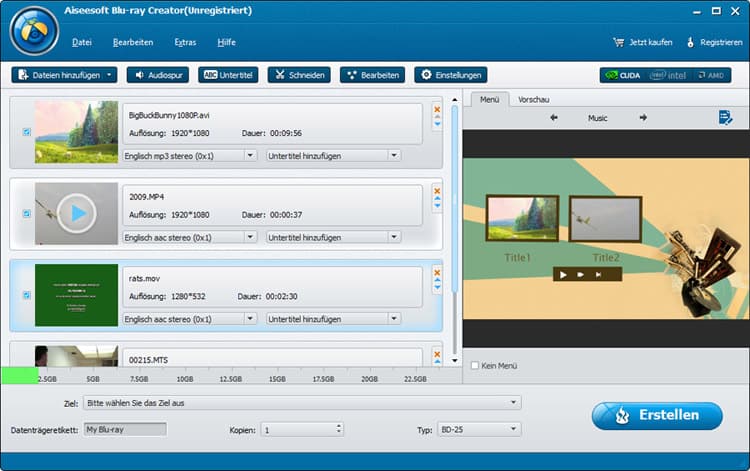Select the rats.mov green thumbnail
The image size is (750, 471).
[x=77, y=295]
